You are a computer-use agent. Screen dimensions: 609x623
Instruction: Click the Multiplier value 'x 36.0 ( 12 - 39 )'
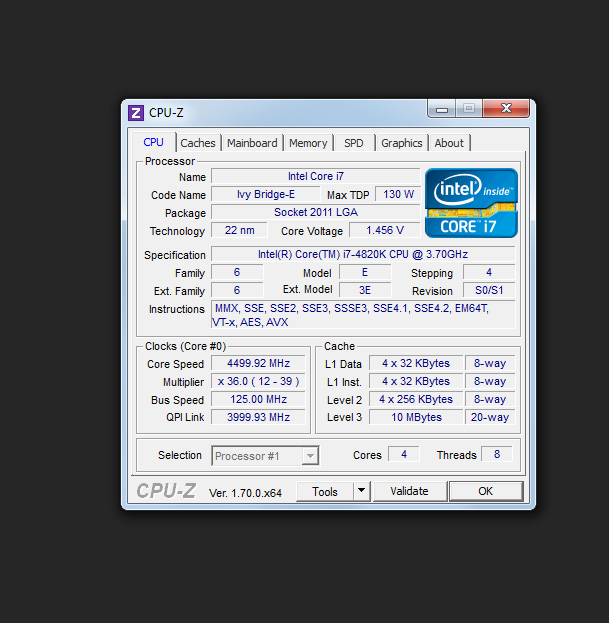point(258,381)
